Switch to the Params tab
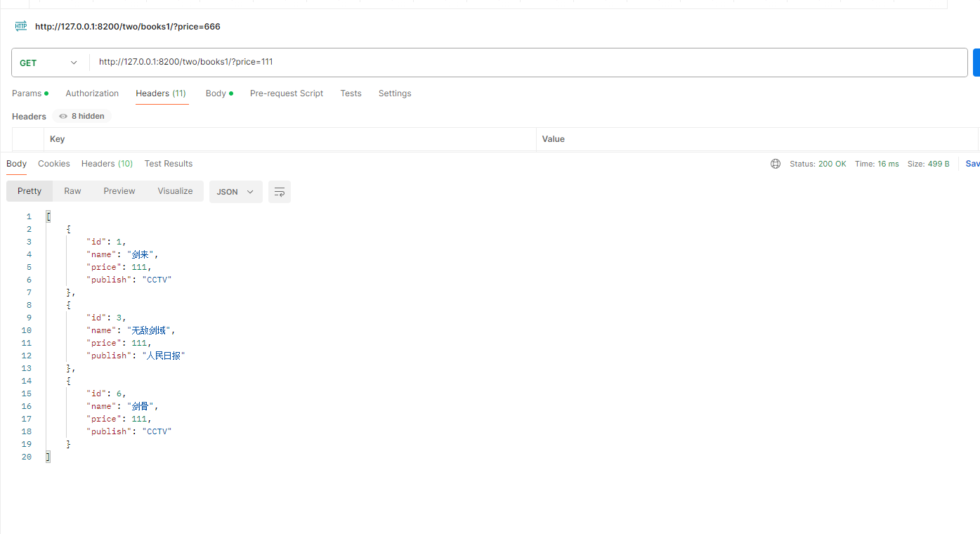Image resolution: width=980 pixels, height=534 pixels. point(30,93)
